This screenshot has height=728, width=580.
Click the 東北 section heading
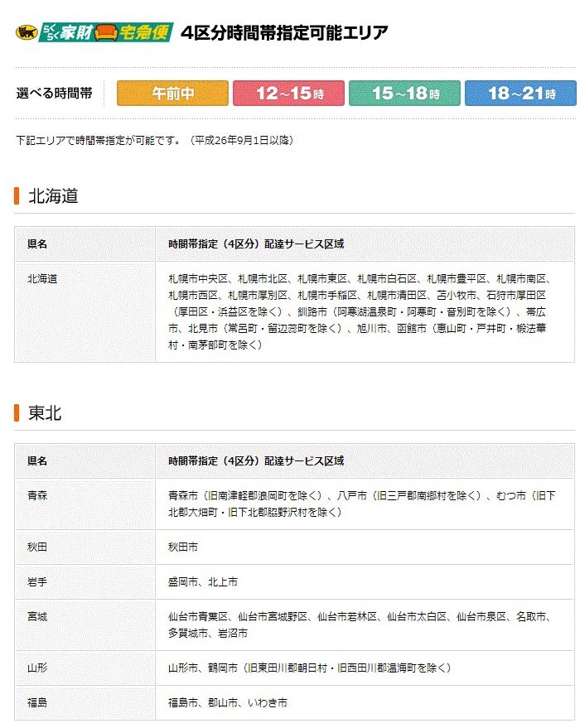(x=45, y=412)
